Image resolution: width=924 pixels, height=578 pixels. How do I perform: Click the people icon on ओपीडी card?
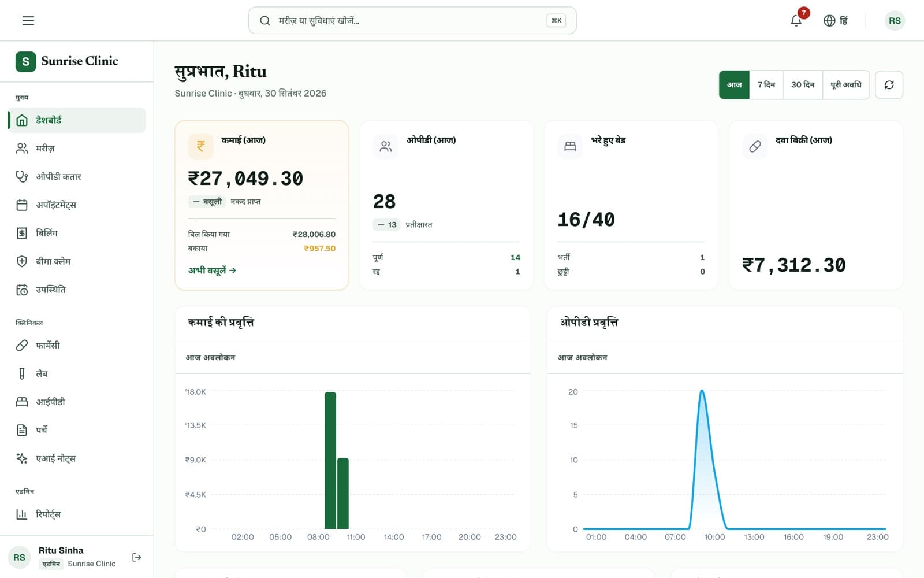(x=386, y=146)
